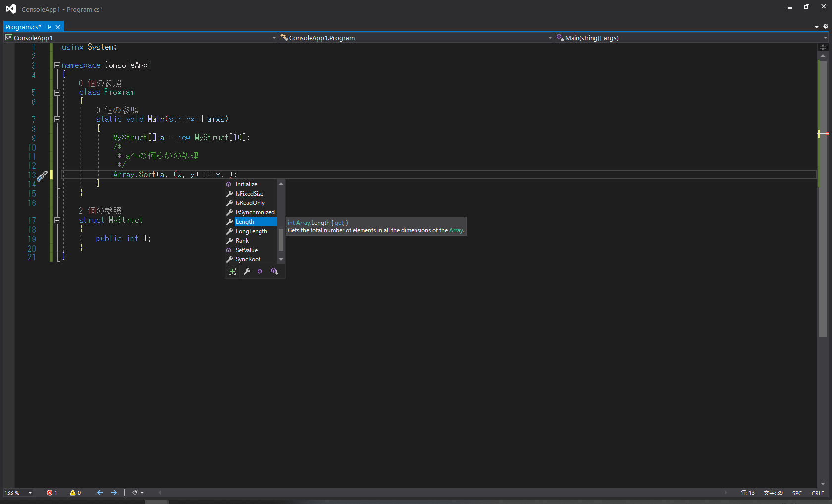Collapse the struct MyStruct block
Image resolution: width=832 pixels, height=504 pixels.
click(57, 220)
